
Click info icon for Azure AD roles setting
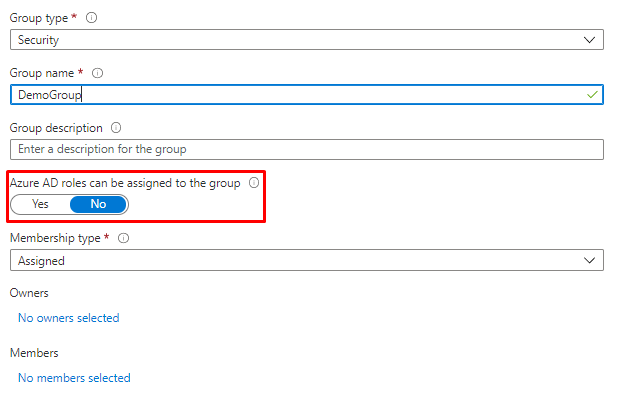pos(254,183)
